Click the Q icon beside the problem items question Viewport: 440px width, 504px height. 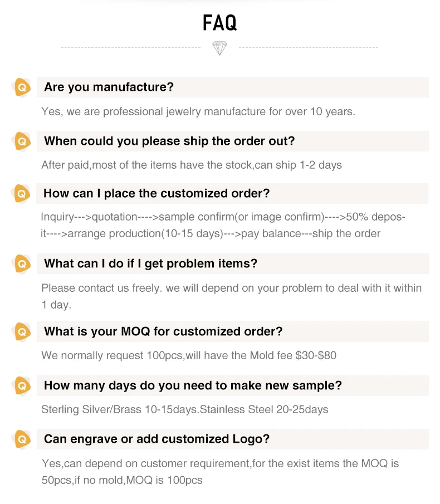coord(22,263)
